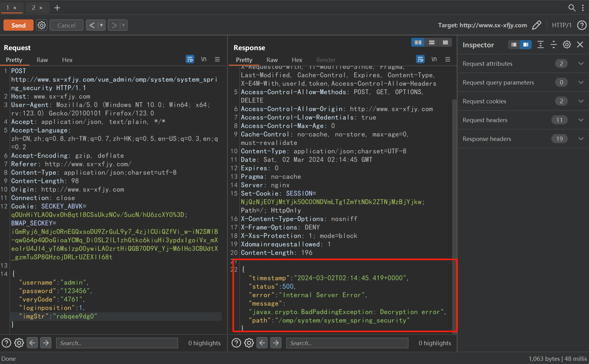589x364 pixels.
Task: Select the Request Raw tab
Action: pyautogui.click(x=42, y=60)
